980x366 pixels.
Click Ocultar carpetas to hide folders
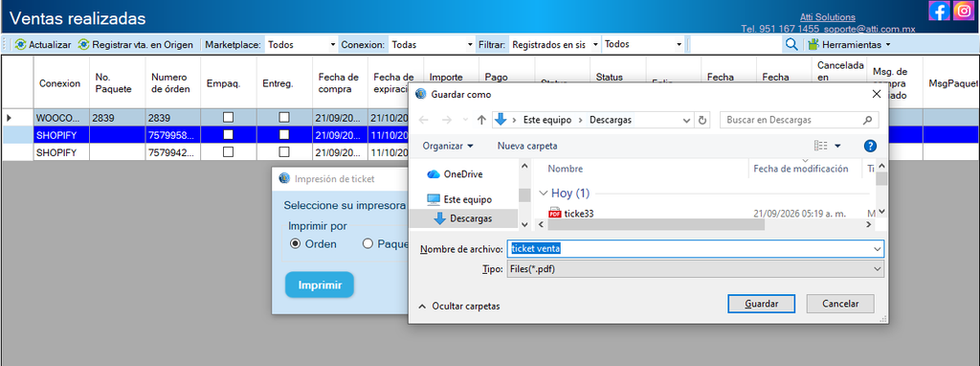[459, 306]
